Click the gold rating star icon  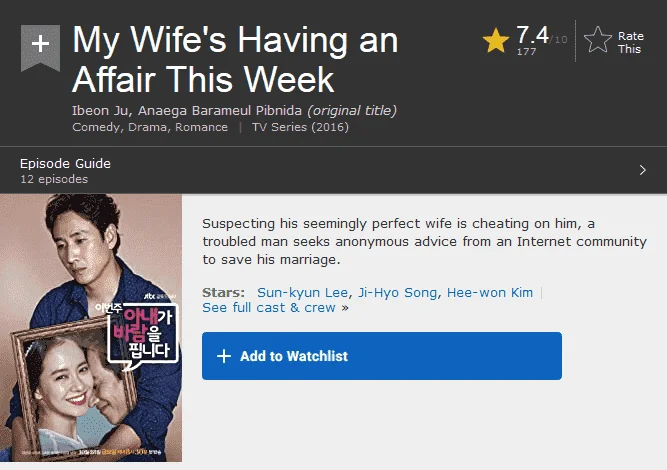point(496,40)
